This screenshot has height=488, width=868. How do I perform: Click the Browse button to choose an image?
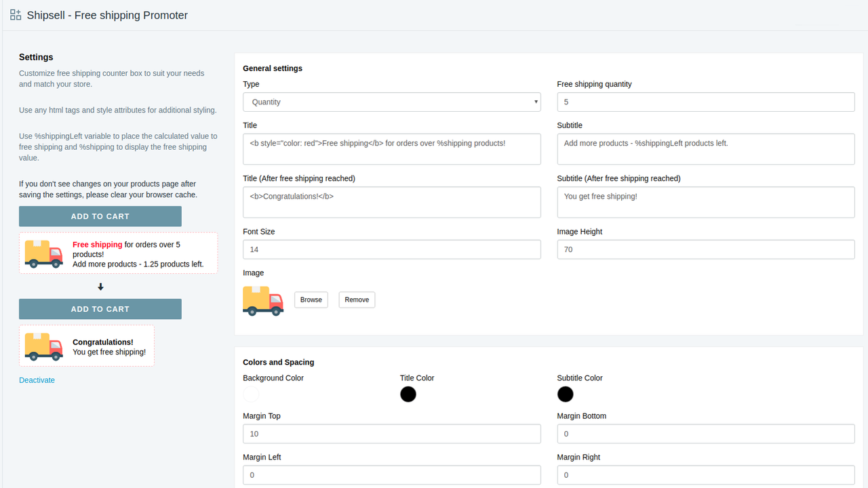311,300
